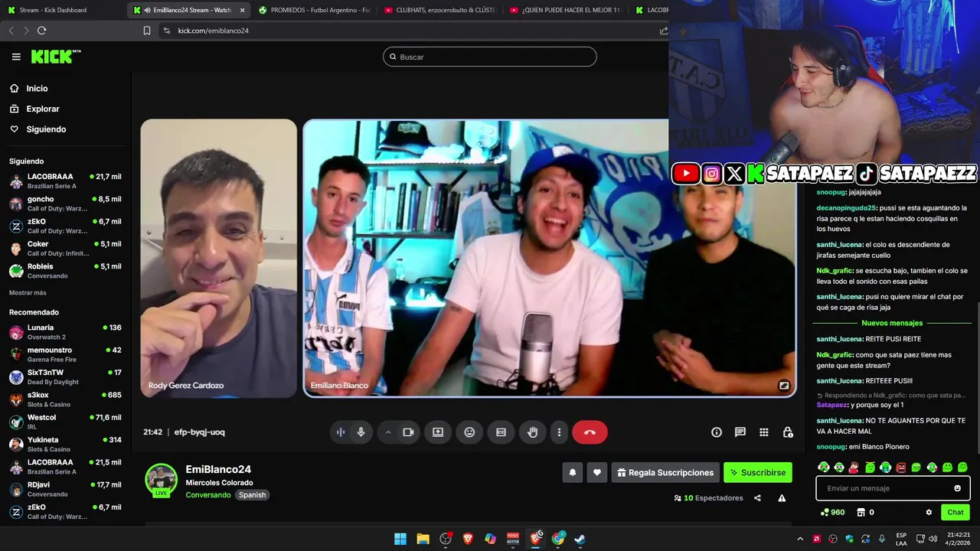Follow channel with heart button
The image size is (980, 551).
pos(597,473)
